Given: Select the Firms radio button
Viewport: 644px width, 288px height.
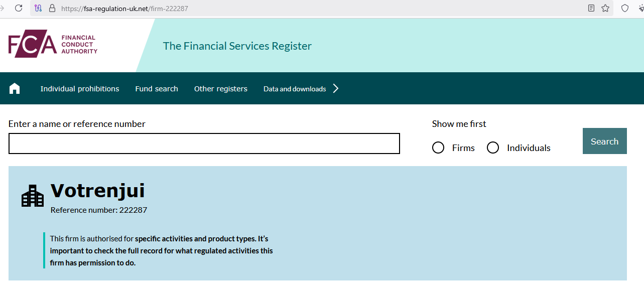Looking at the screenshot, I should [x=438, y=148].
